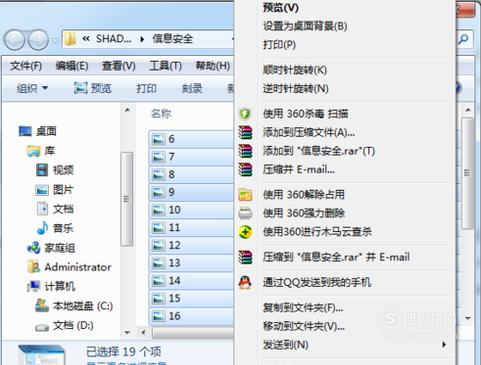481x365 pixels.
Task: Click the Back navigation arrow button
Action: tap(14, 40)
